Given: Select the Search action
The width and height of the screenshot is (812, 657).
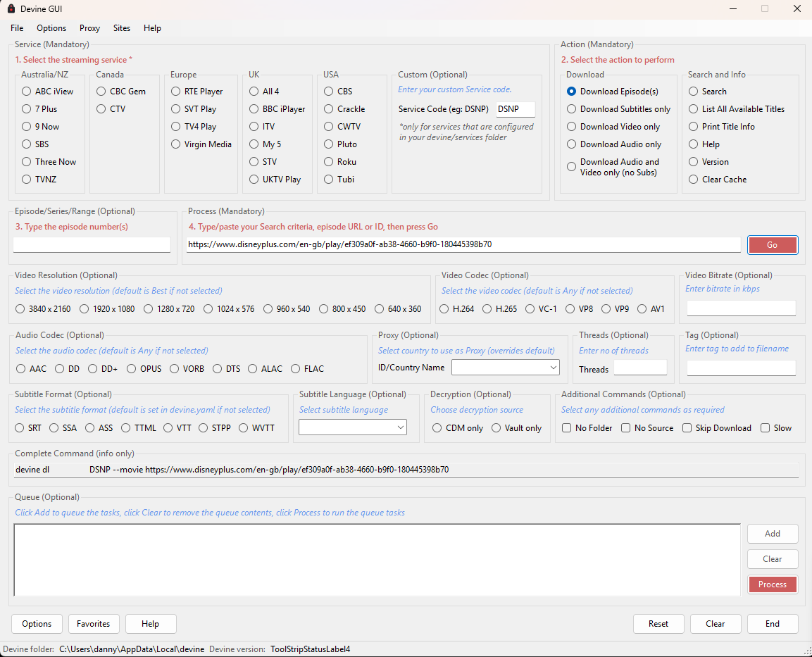Looking at the screenshot, I should (x=708, y=91).
